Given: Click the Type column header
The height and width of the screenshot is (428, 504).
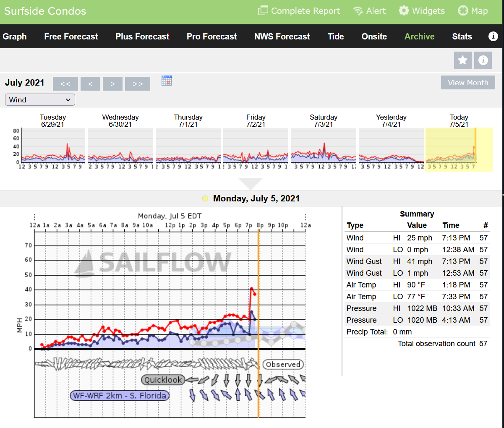Looking at the screenshot, I should (355, 225).
